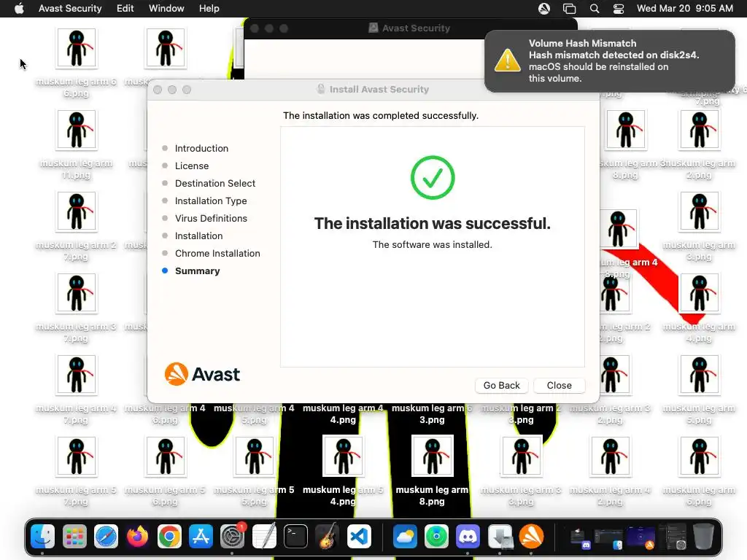Select file muskum leg arm 2 7.png
747x560 pixels.
(76, 211)
